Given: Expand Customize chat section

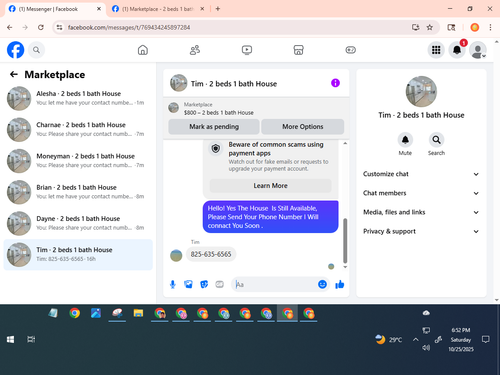Looking at the screenshot, I should click(x=421, y=174).
